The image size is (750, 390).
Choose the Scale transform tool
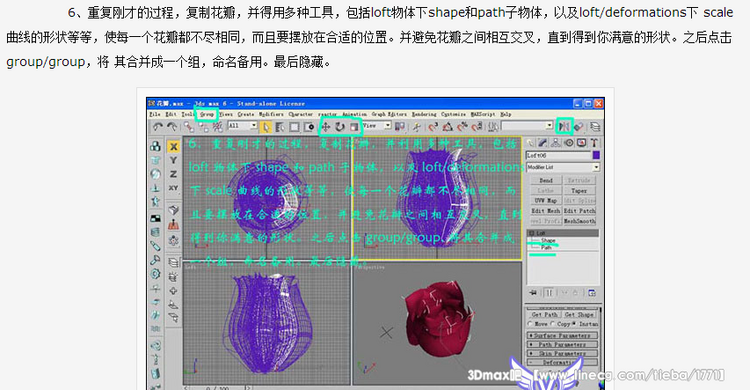(x=354, y=127)
